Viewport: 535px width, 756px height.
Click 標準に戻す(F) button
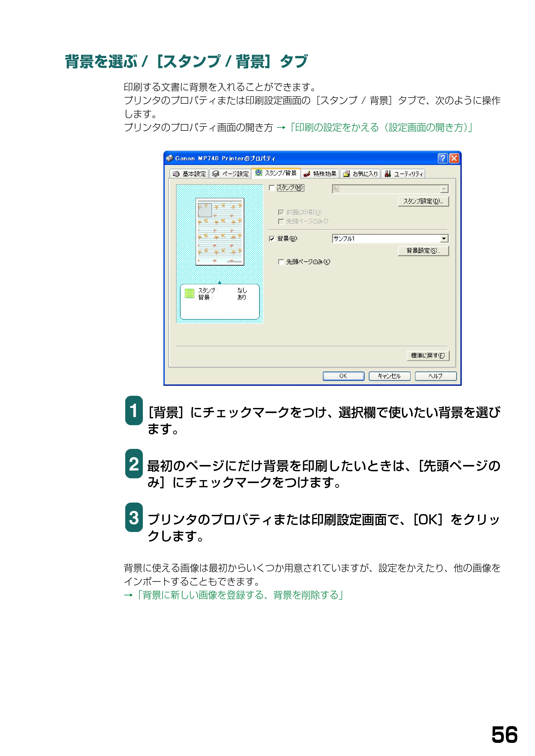click(x=428, y=356)
